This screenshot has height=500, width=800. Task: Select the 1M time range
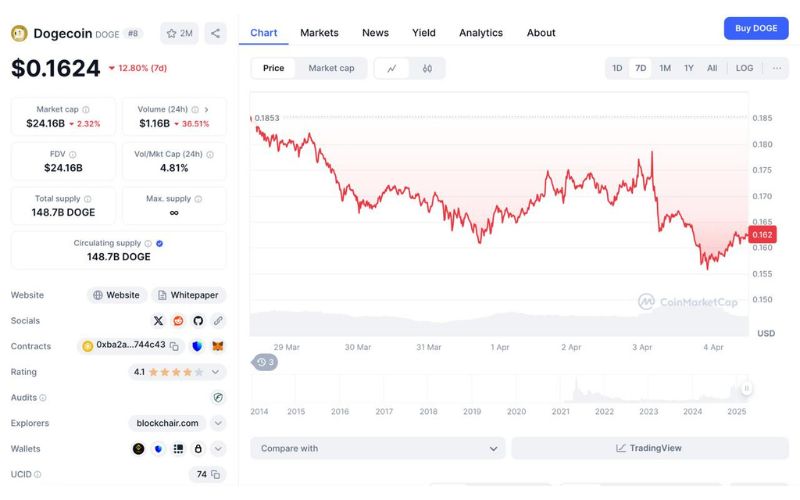665,68
